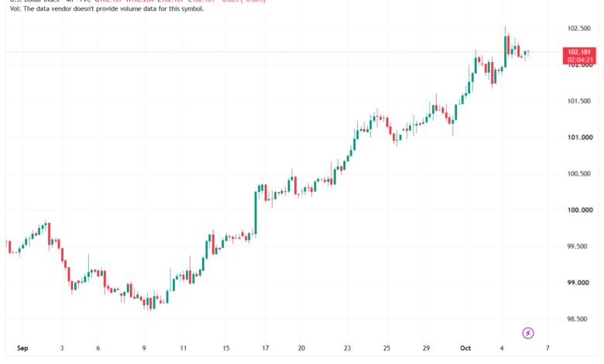Click date 20 on the time axis
Image resolution: width=604 pixels, height=364 pixels.
tap(301, 349)
